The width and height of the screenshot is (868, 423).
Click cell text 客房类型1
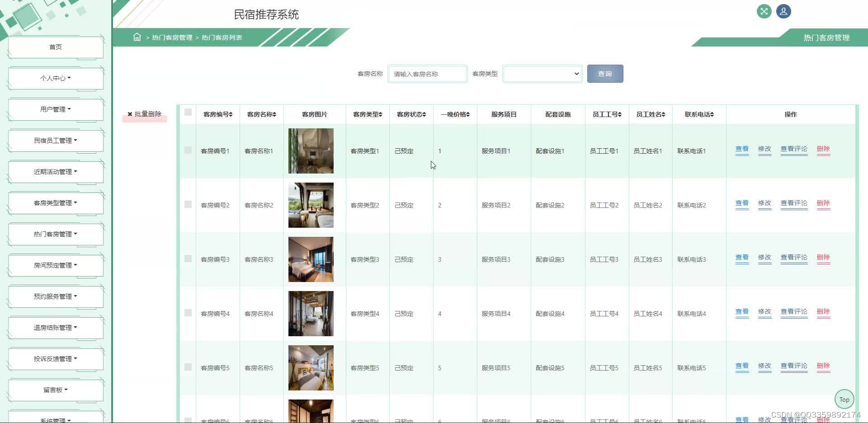click(365, 151)
